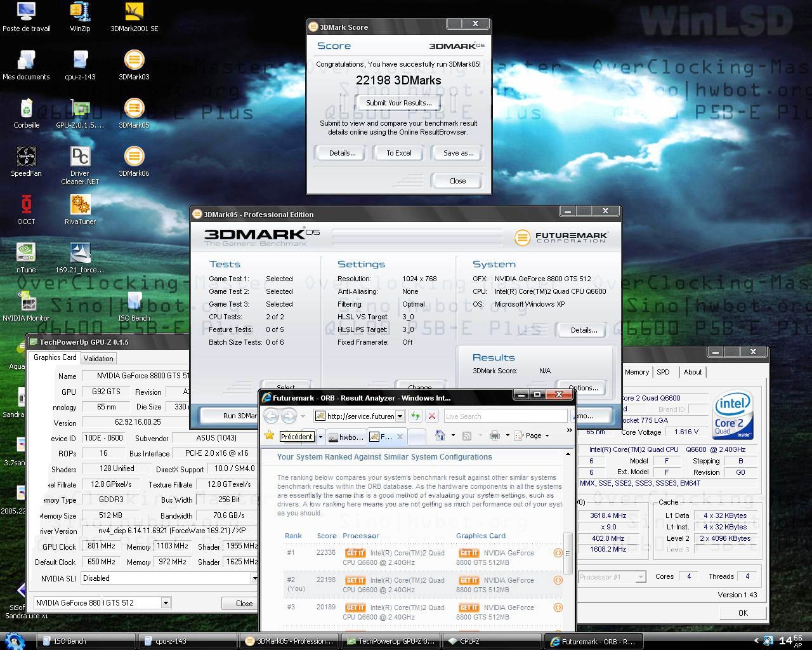Switch to GPU-Z Validation tab
812x650 pixels.
[x=98, y=359]
